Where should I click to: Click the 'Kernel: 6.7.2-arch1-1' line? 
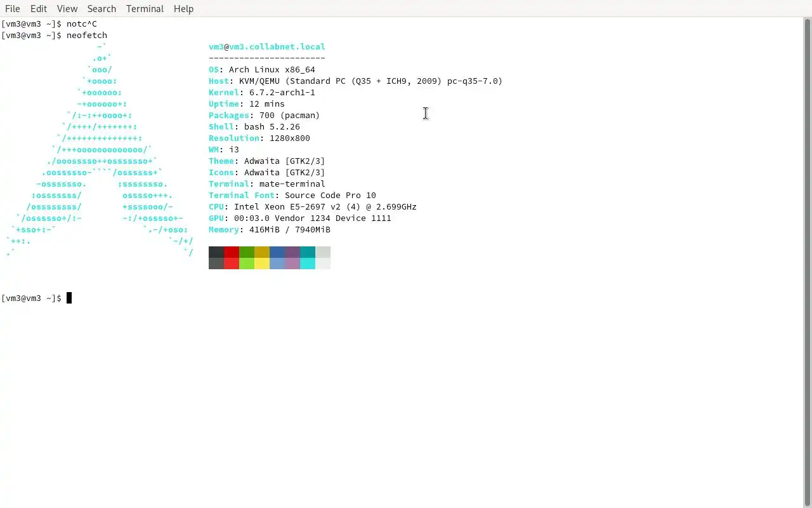pyautogui.click(x=262, y=92)
